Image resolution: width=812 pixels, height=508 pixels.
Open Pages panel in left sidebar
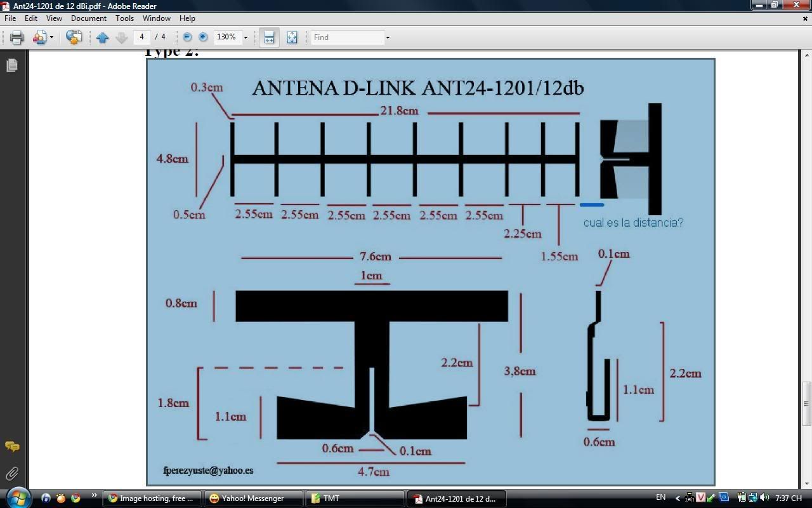coord(11,65)
